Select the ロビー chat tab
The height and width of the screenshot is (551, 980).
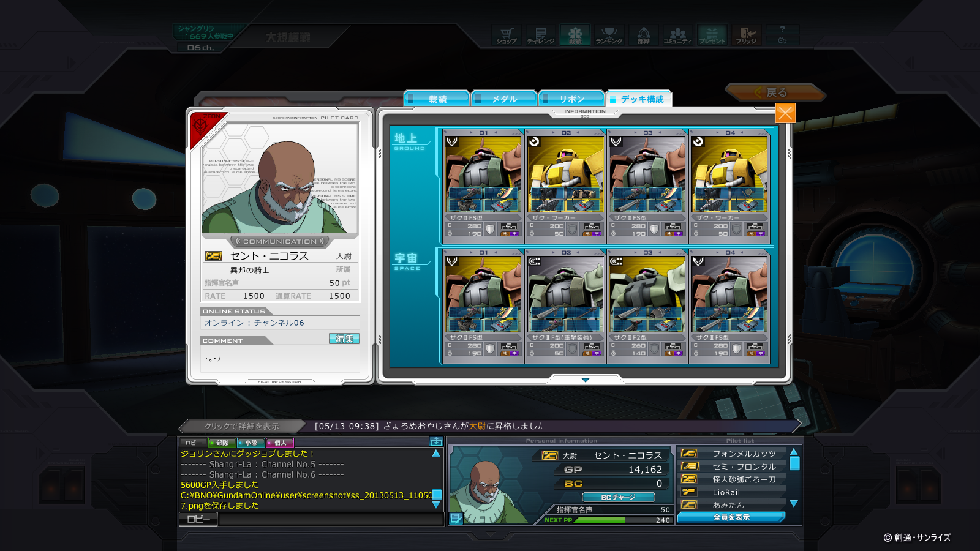(x=194, y=443)
